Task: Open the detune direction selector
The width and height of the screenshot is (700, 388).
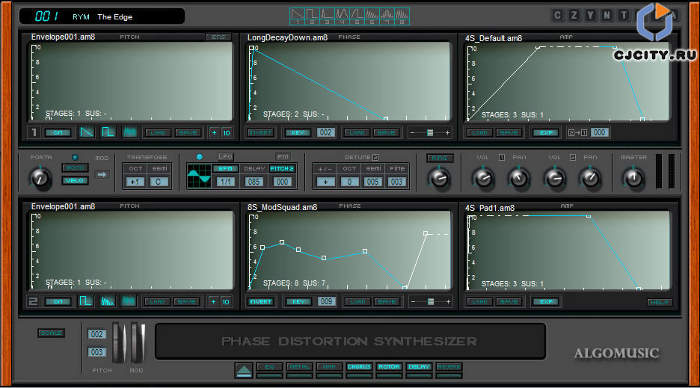Action: [325, 182]
